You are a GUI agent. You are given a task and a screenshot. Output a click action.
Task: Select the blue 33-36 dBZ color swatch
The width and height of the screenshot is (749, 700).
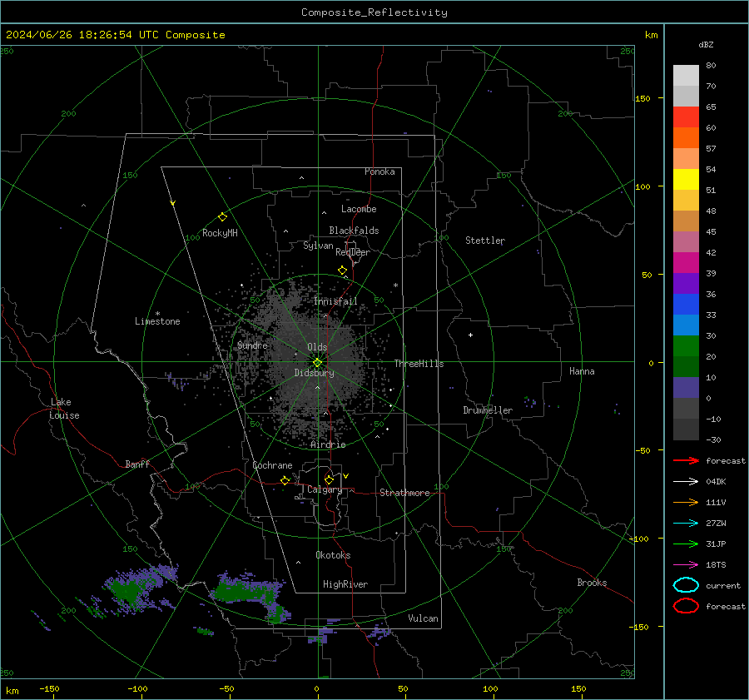point(686,305)
